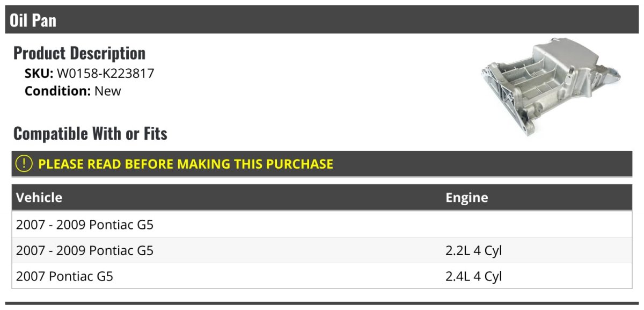This screenshot has height=310, width=644.
Task: Click the dark bottom divider bar
Action: [x=322, y=304]
